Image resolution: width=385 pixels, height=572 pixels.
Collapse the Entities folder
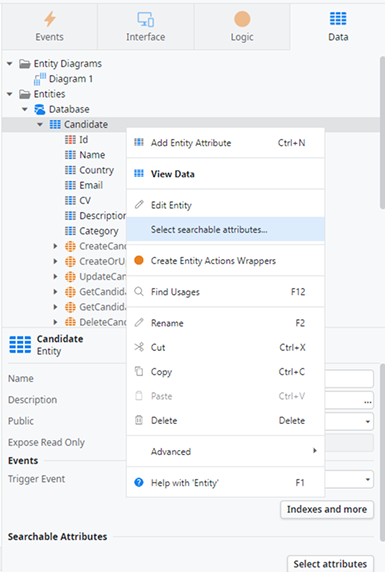tap(10, 94)
